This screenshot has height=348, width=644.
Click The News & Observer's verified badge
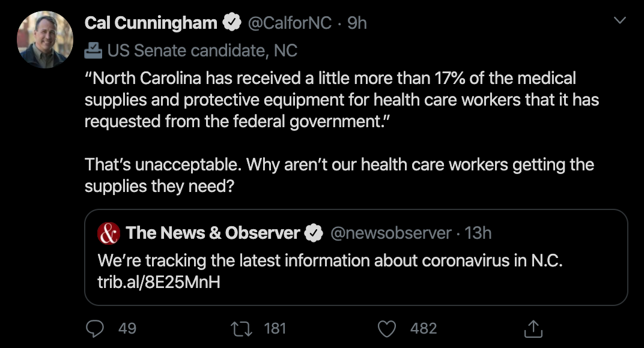tap(314, 233)
